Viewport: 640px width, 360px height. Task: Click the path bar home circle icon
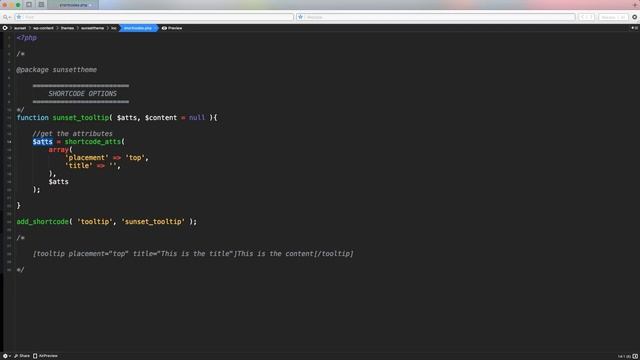[x=5, y=28]
